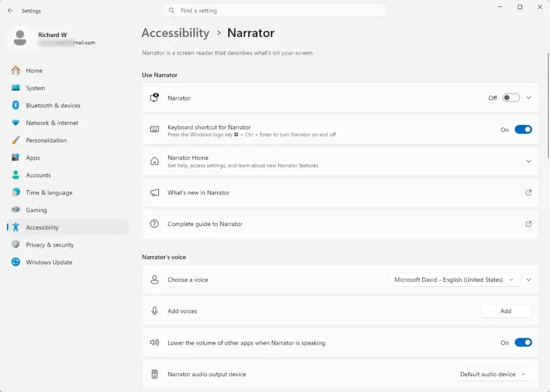Click the Privacy & security shield icon

click(x=16, y=244)
